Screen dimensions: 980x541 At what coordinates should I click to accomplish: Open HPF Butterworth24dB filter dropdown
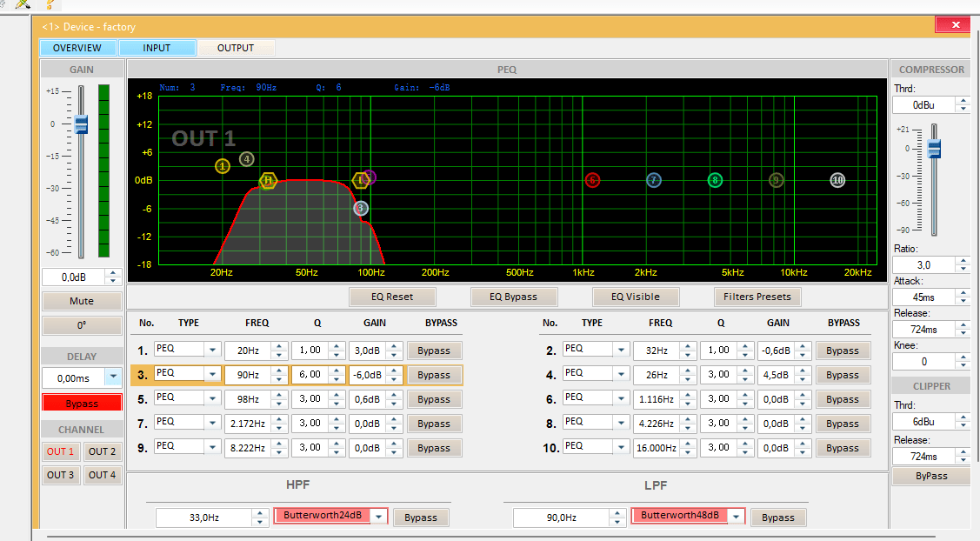[379, 517]
